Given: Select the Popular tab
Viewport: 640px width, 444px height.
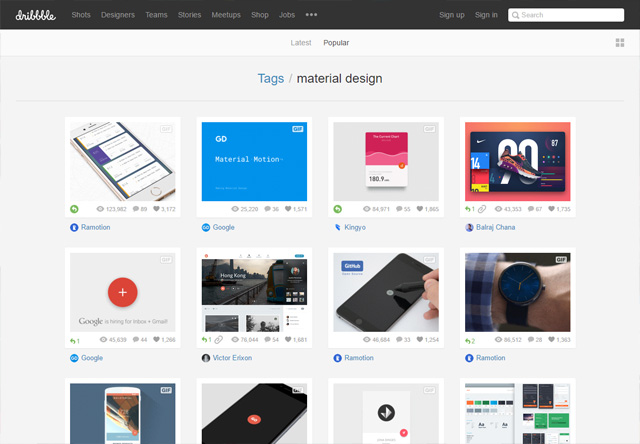Looking at the screenshot, I should (336, 42).
